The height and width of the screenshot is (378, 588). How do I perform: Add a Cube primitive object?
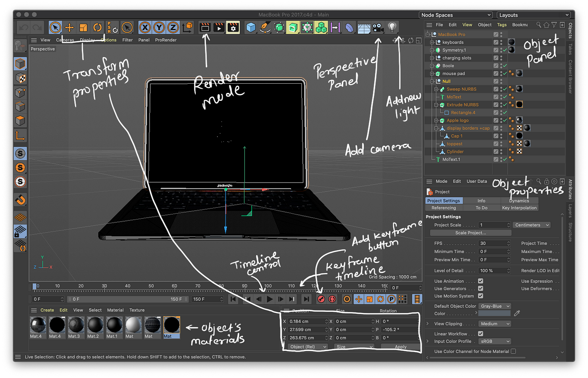[251, 28]
